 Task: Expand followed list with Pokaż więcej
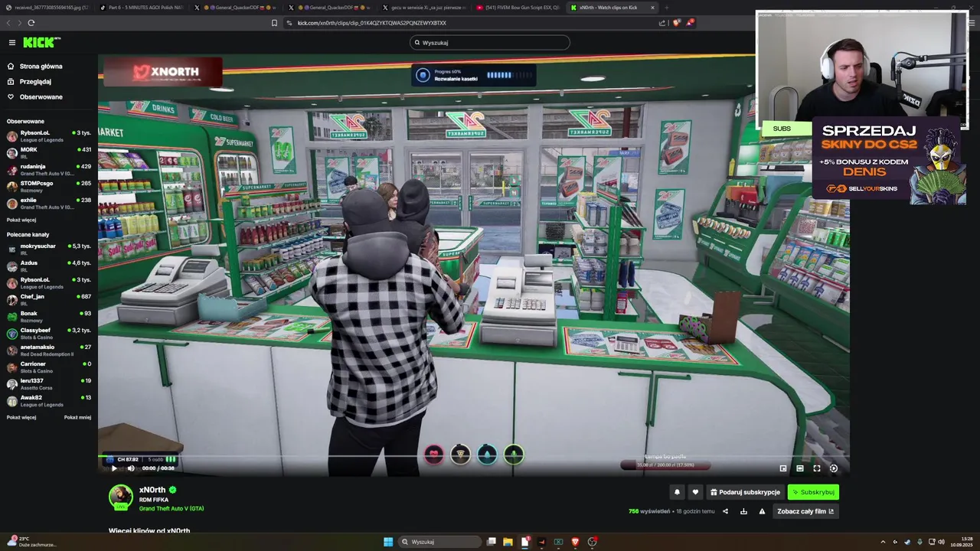21,220
